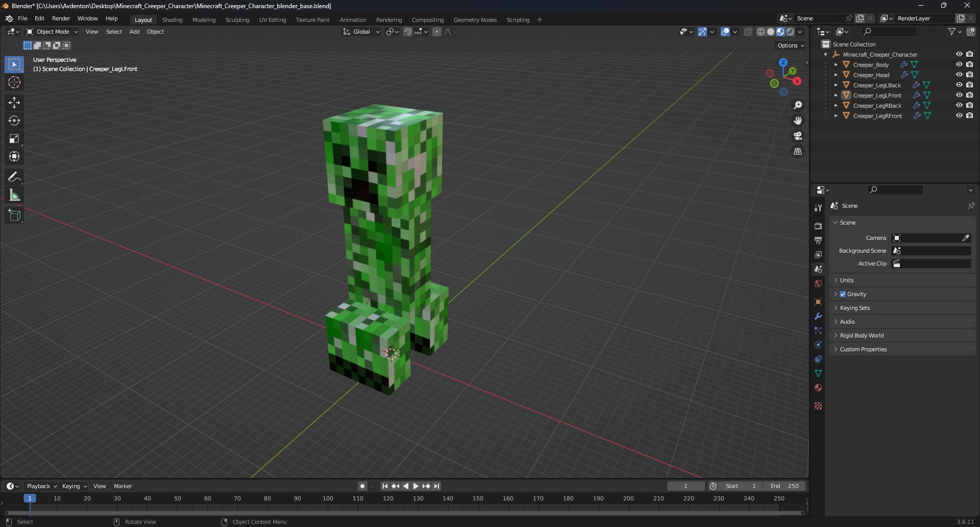Expand the Custom Properties panel

[902, 349]
